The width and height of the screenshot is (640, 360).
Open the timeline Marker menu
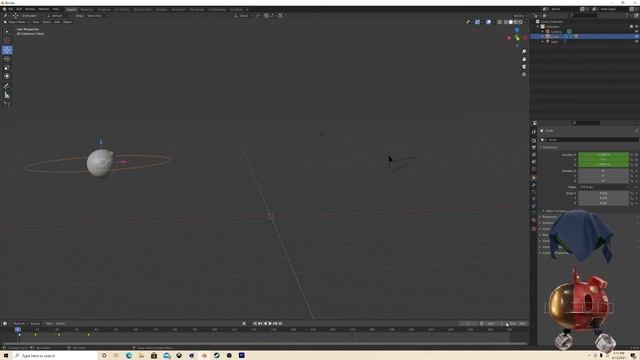(60, 323)
